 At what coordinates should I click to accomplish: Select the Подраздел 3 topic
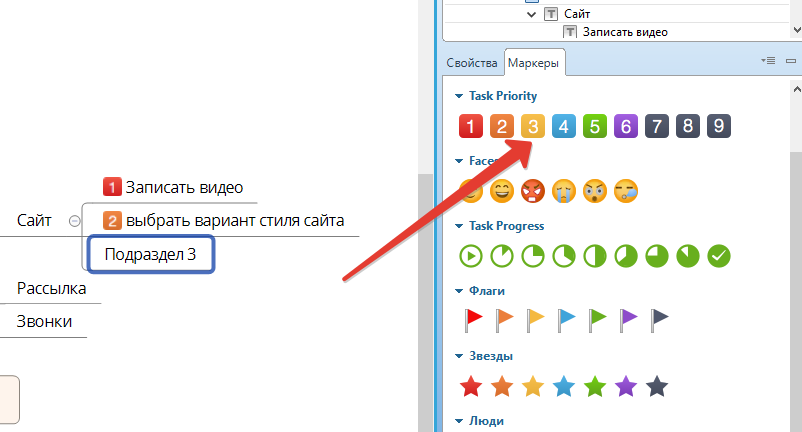coord(151,254)
